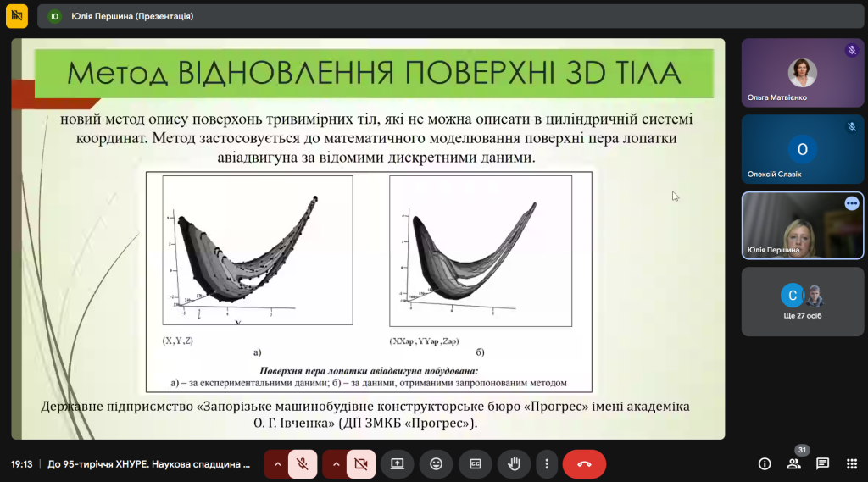Open the three-dot more options menu

(x=548, y=464)
